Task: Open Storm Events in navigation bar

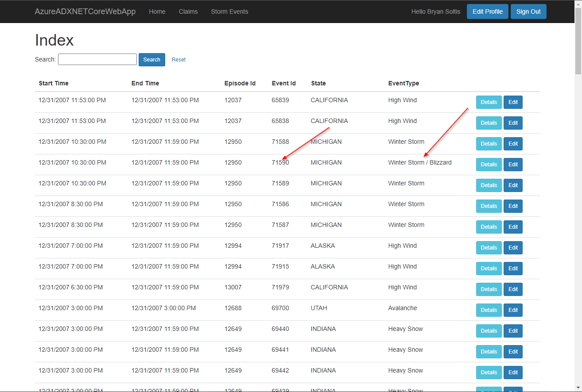Action: click(x=229, y=12)
